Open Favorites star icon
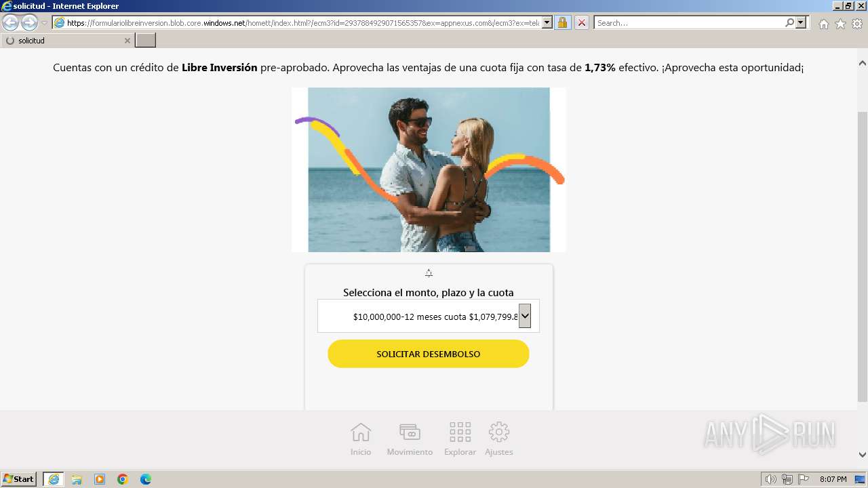 click(840, 24)
